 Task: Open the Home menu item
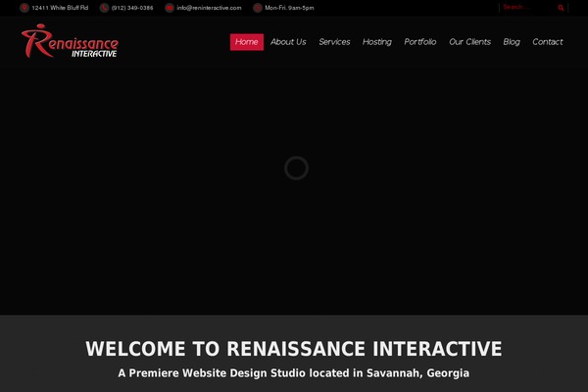[x=247, y=42]
